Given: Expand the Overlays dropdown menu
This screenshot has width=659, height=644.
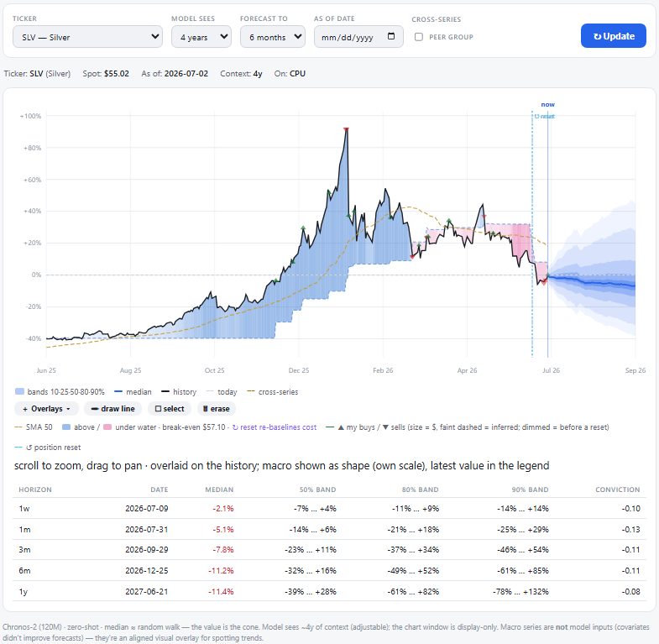Looking at the screenshot, I should [46, 409].
